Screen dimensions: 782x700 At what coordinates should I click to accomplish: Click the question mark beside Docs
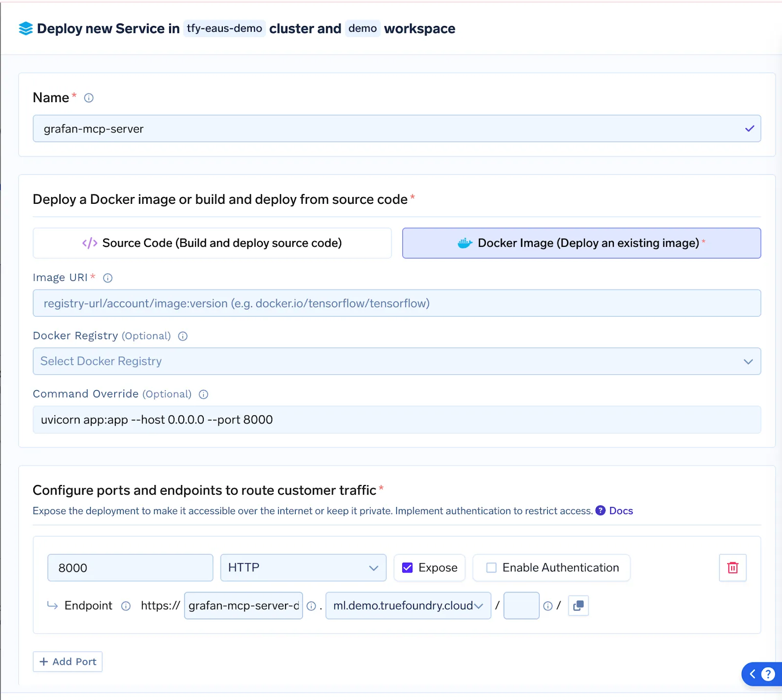point(600,511)
